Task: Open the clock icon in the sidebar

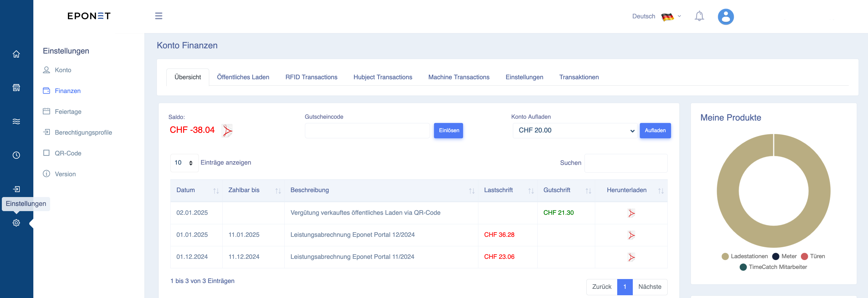Action: [x=16, y=155]
